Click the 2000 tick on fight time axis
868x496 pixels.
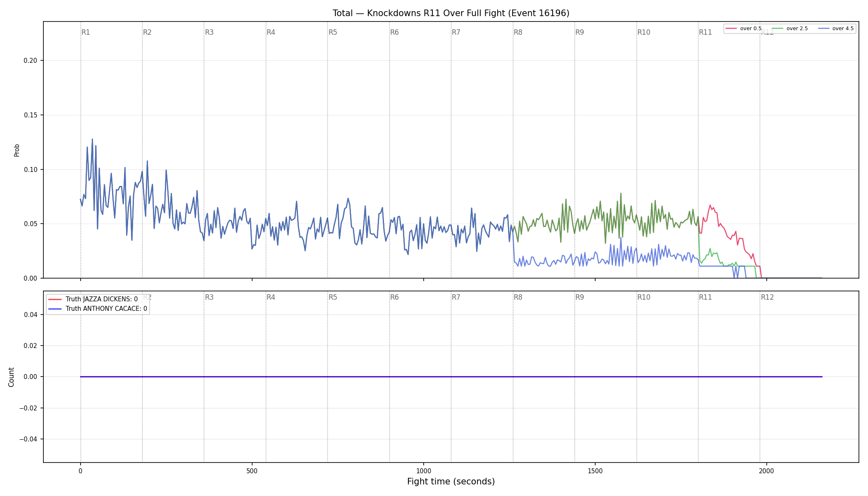point(767,471)
